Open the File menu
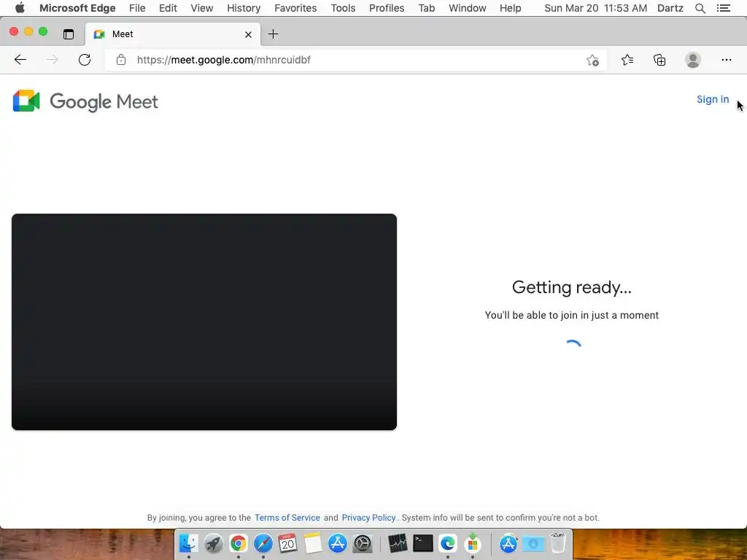This screenshot has width=747, height=560. tap(137, 8)
